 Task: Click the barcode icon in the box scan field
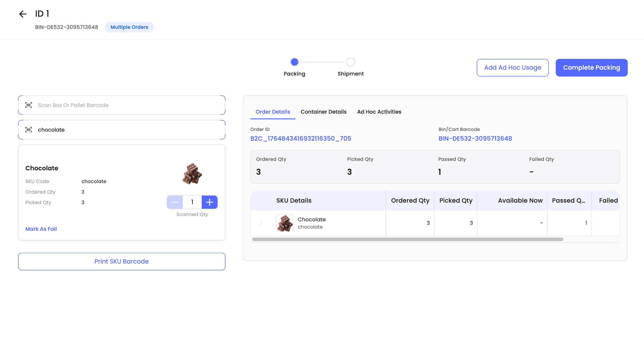pyautogui.click(x=29, y=105)
